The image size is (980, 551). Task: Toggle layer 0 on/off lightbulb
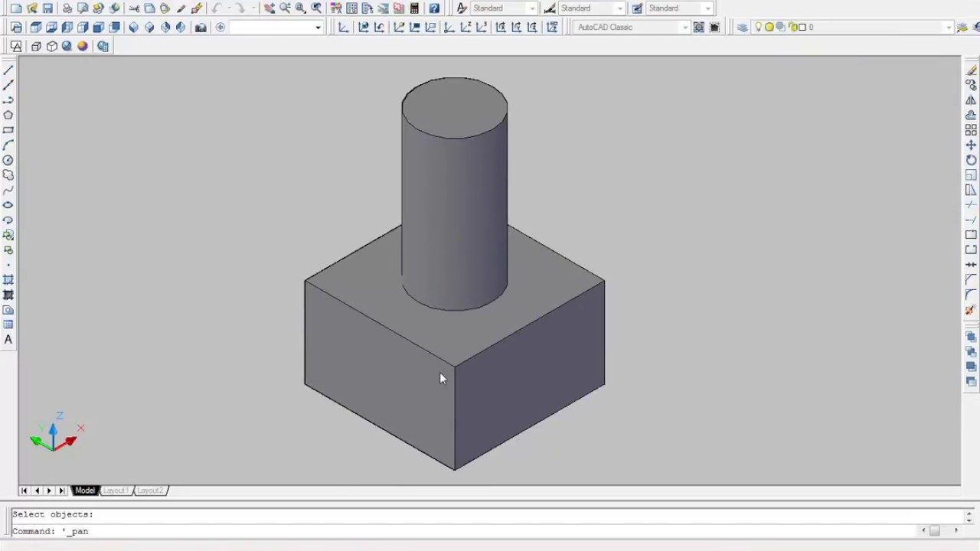coord(758,28)
